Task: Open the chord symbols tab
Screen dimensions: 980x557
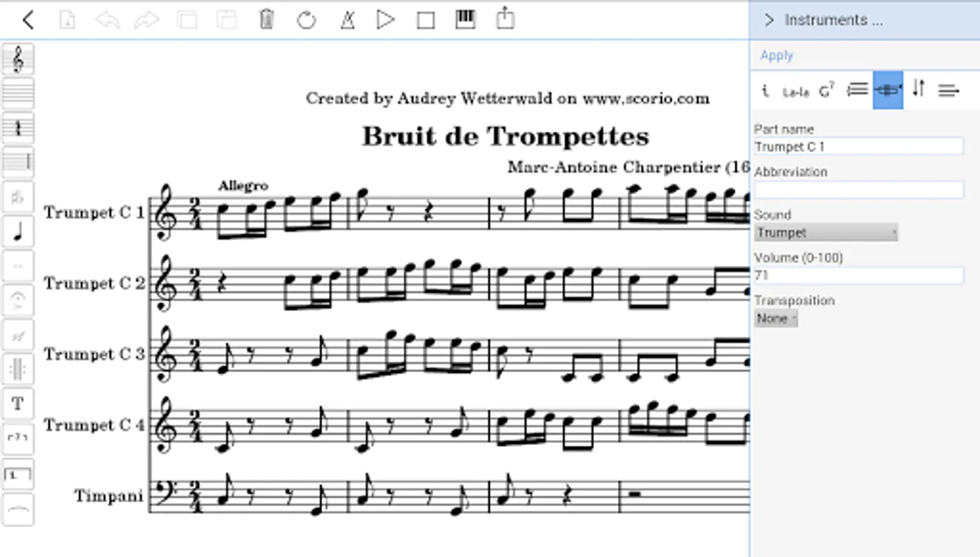Action: click(x=827, y=90)
